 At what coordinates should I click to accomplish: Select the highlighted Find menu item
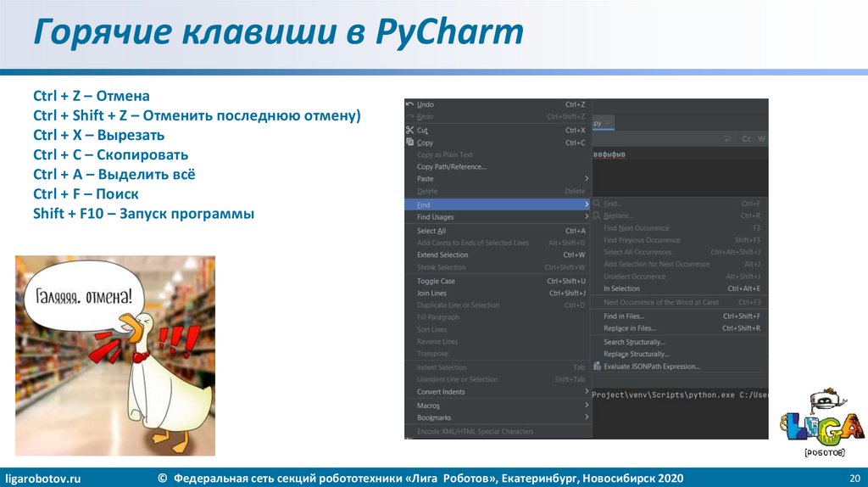pos(498,204)
